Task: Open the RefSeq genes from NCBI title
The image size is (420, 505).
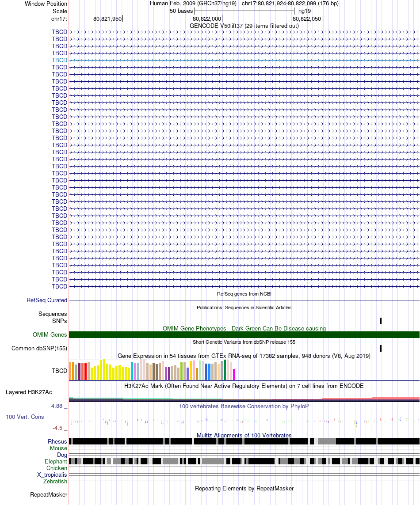Action: click(244, 294)
